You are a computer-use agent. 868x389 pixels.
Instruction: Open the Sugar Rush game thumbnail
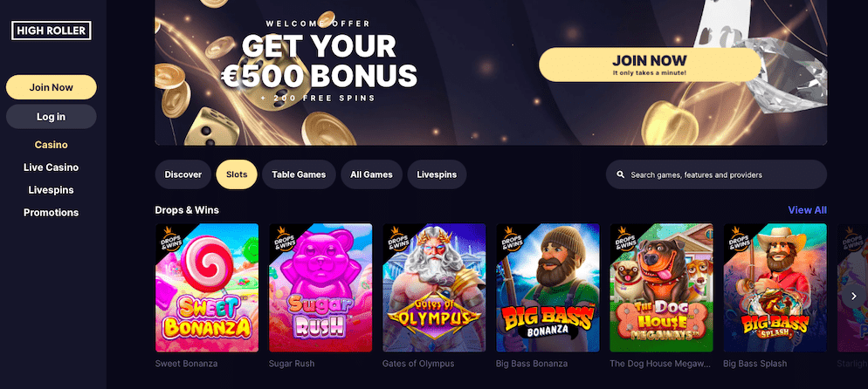coord(320,287)
